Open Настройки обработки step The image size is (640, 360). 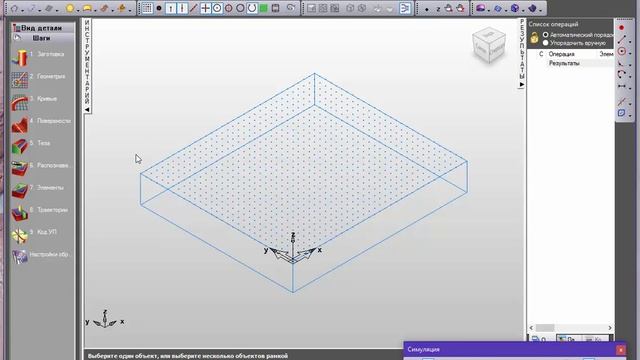coord(41,257)
